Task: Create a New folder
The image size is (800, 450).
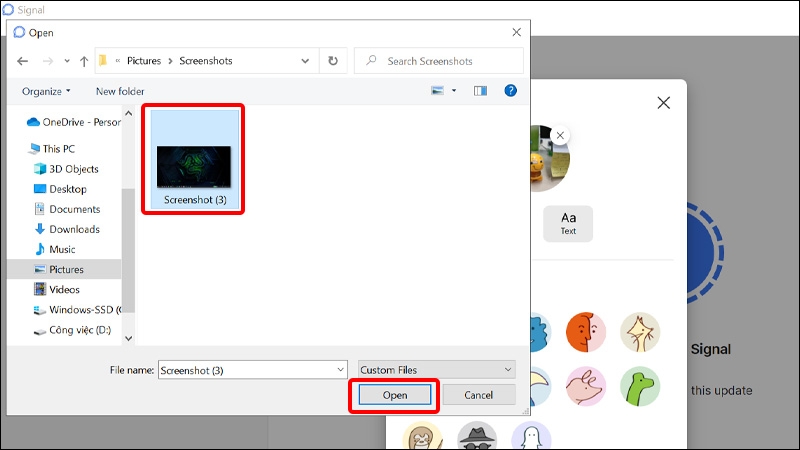Action: coord(120,91)
